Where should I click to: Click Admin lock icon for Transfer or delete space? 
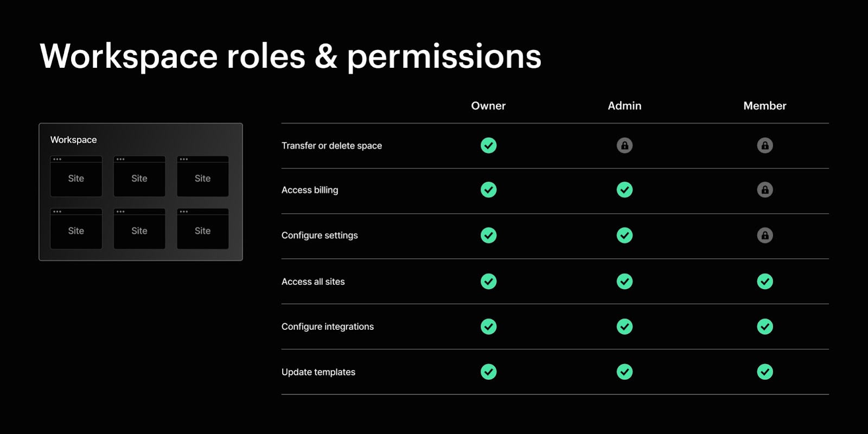(x=624, y=145)
